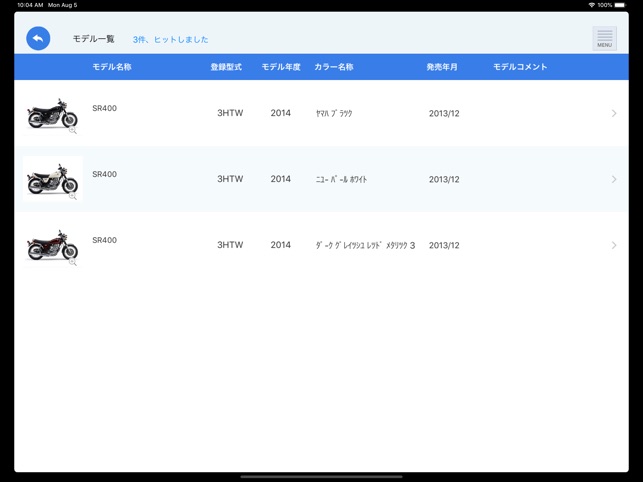Expand the ニューパールホワイト row chevron
Image resolution: width=643 pixels, height=482 pixels.
[x=613, y=180]
